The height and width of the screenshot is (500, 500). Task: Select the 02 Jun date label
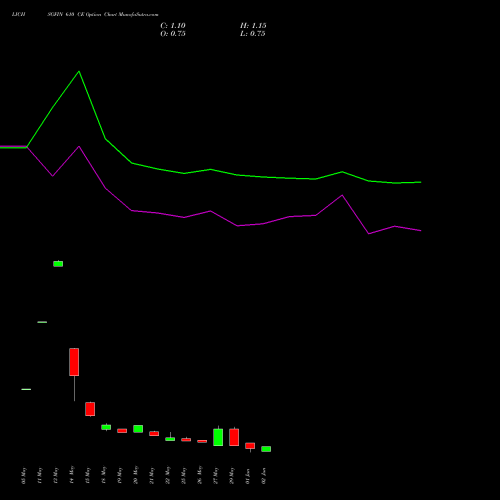pos(264,476)
